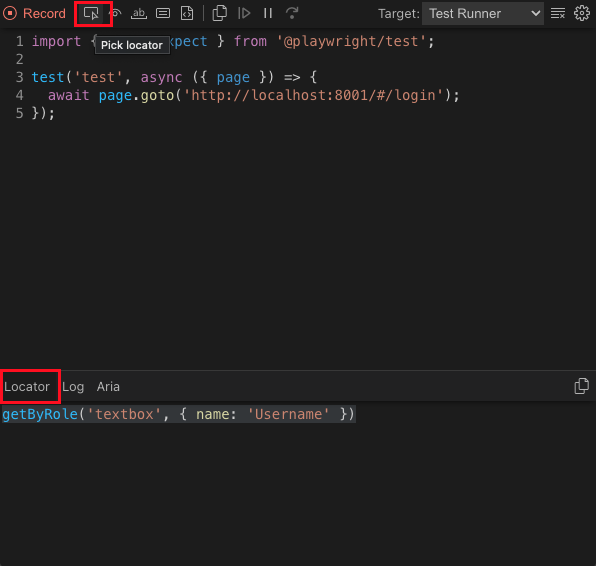596x566 pixels.
Task: Resume script with the play icon
Action: click(x=244, y=14)
